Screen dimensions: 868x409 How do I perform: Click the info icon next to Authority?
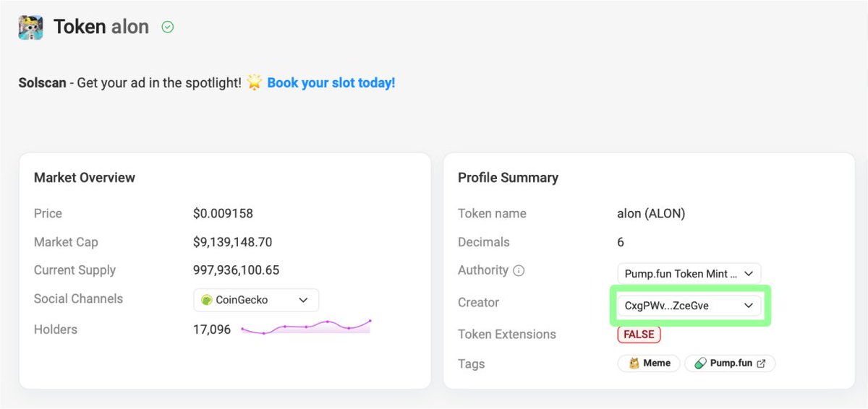point(519,271)
